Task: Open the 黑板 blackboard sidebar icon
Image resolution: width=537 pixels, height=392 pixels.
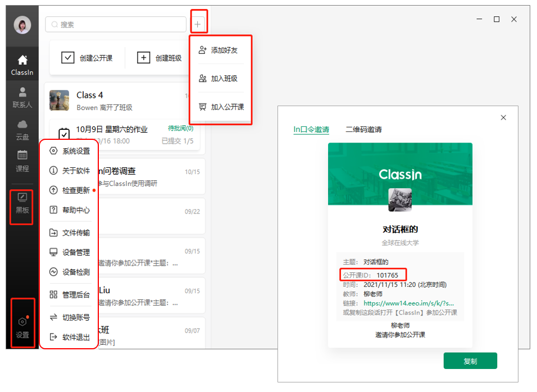Action: [22, 203]
